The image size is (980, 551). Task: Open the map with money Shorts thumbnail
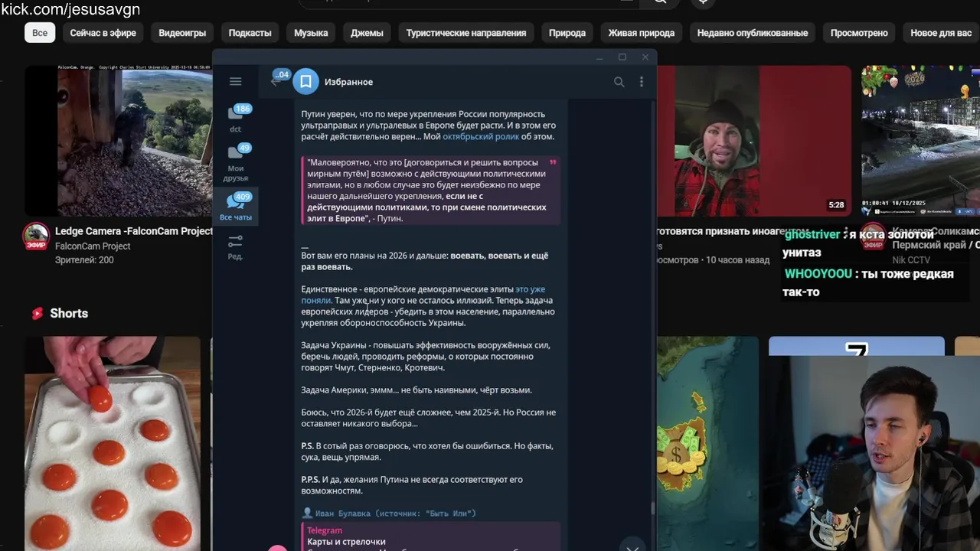[x=707, y=444]
